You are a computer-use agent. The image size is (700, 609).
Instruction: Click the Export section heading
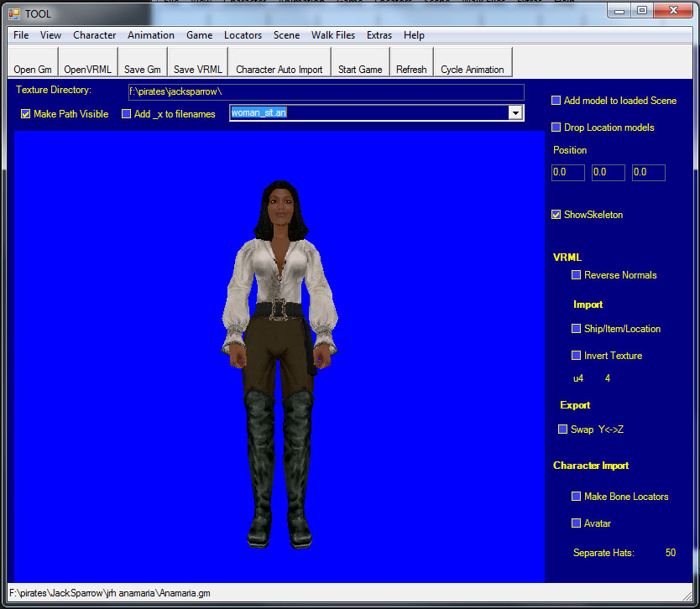pos(575,405)
